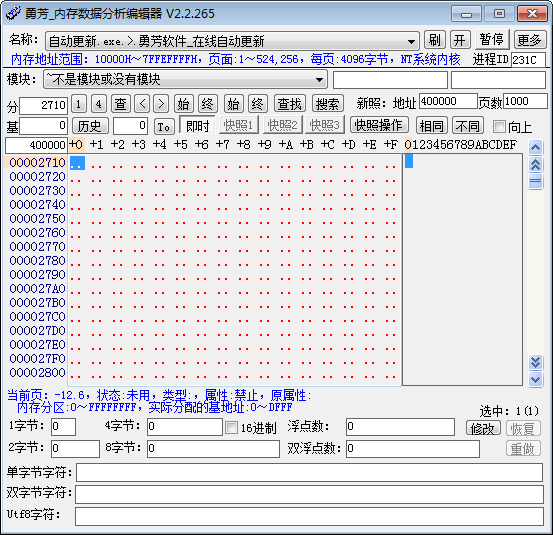Click the double up arrow page icon

tap(535, 164)
